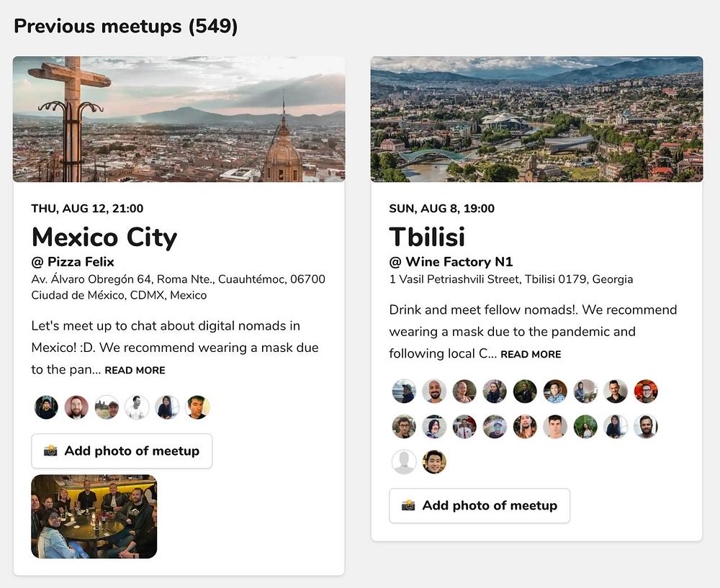Select the bald bearded man avatar in Tbilisi
Screen dimensions: 720x588
coord(434,391)
